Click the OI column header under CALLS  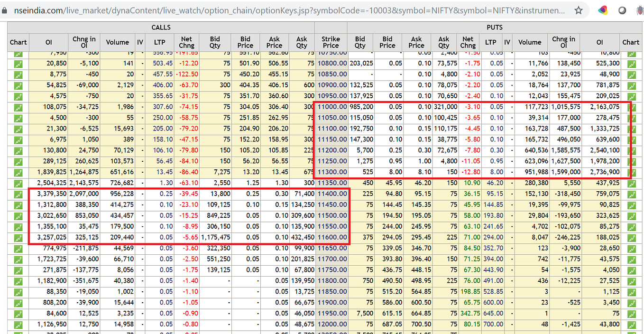tap(49, 42)
